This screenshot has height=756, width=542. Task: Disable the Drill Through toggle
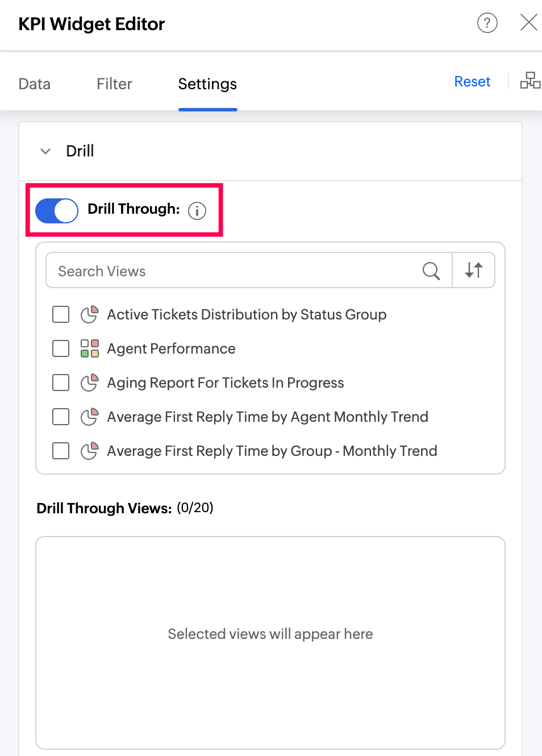(57, 210)
